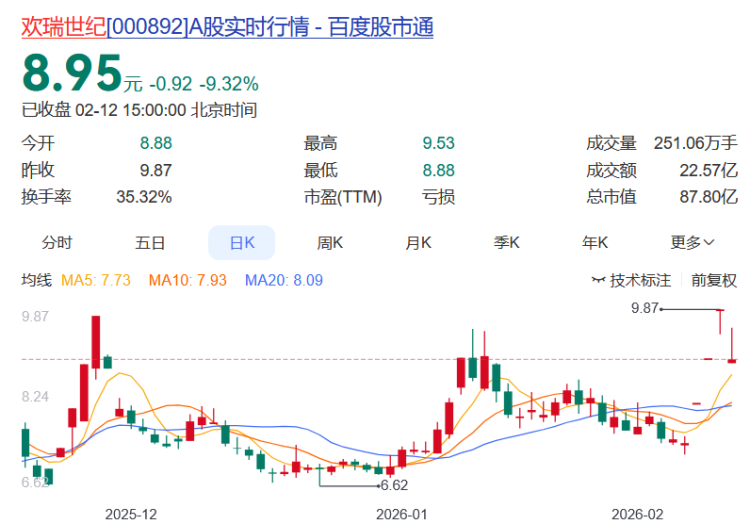Switch to the 分时 chart tab
The height and width of the screenshot is (524, 750).
(56, 243)
